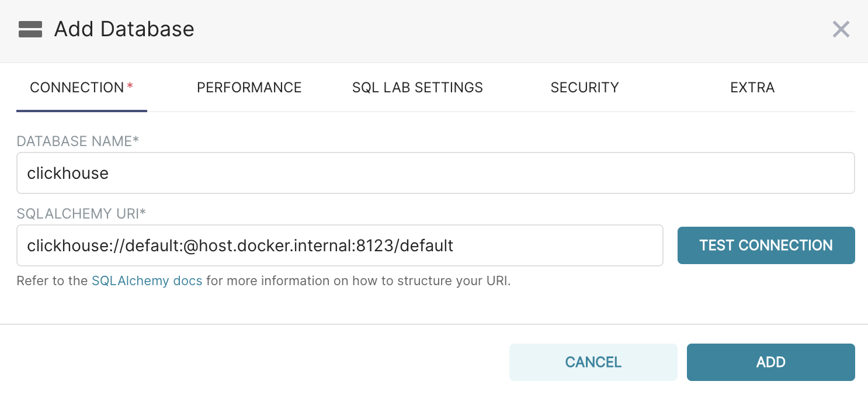Click into the SQLAlchemy URI field

point(339,245)
